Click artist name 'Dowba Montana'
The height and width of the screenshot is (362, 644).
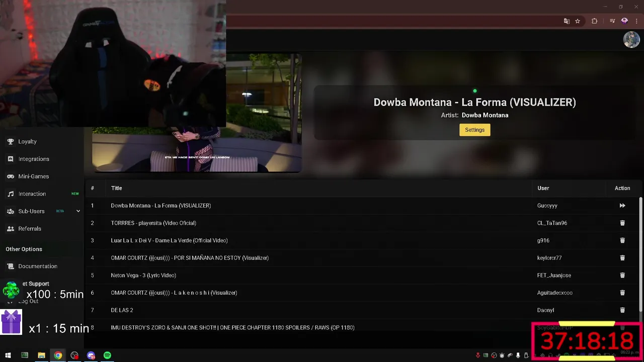(x=485, y=115)
